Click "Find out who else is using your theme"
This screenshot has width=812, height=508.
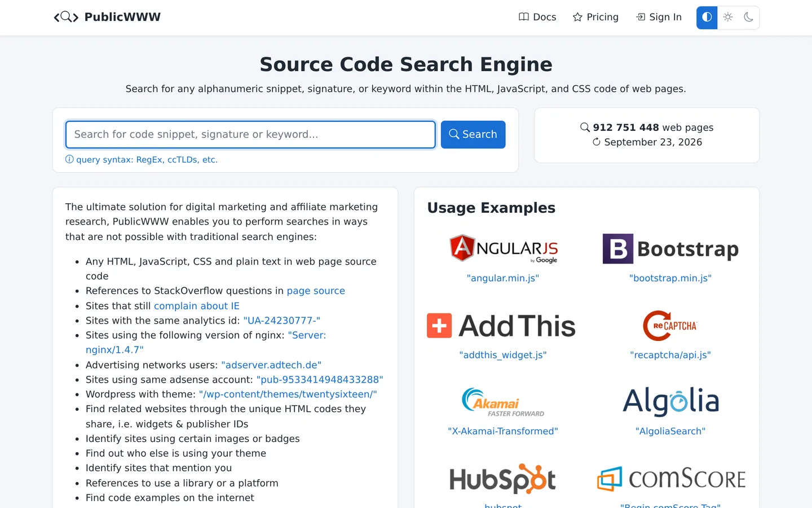click(x=176, y=453)
